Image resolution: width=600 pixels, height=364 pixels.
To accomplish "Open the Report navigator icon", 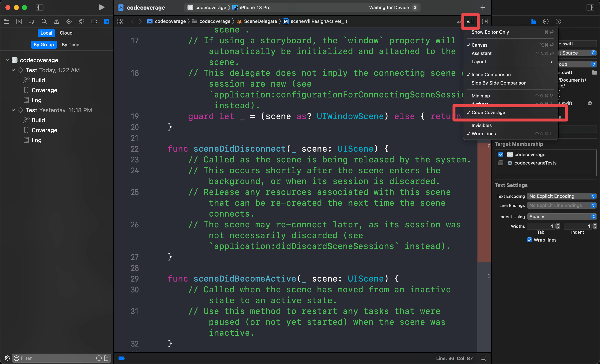I will pyautogui.click(x=106, y=21).
